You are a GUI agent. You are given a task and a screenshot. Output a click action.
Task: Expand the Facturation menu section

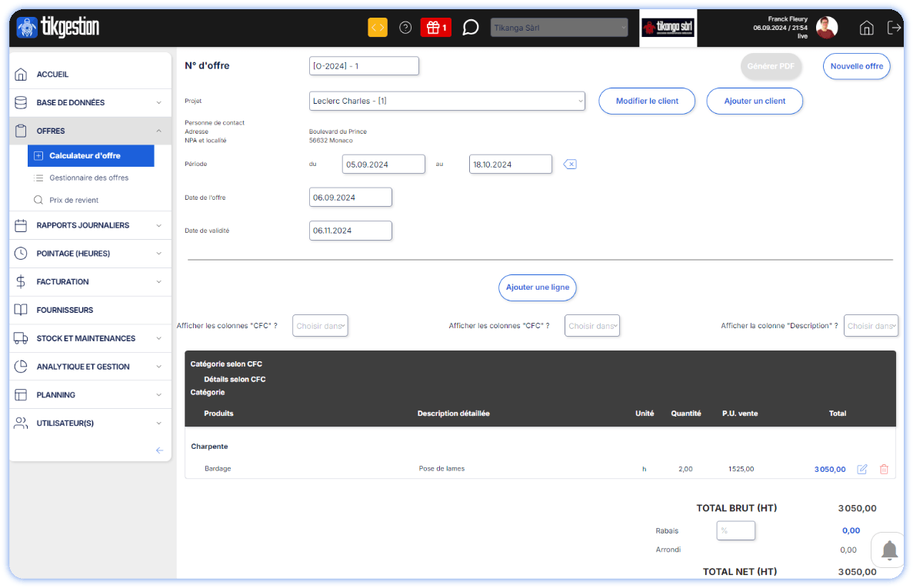coord(90,282)
